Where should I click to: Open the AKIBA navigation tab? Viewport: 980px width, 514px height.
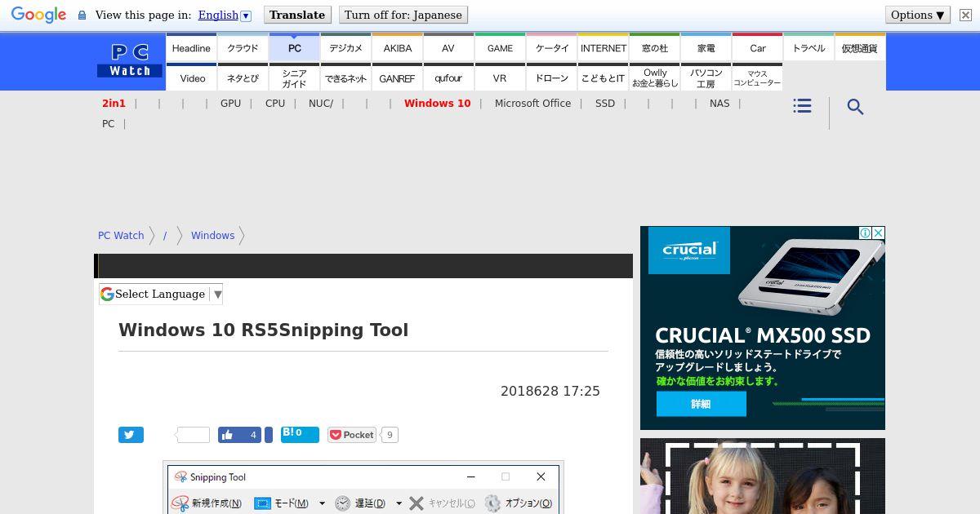pyautogui.click(x=397, y=48)
